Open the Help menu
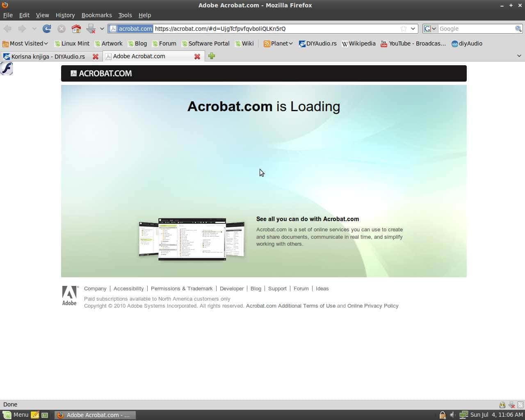This screenshot has height=420, width=525. 145,15
